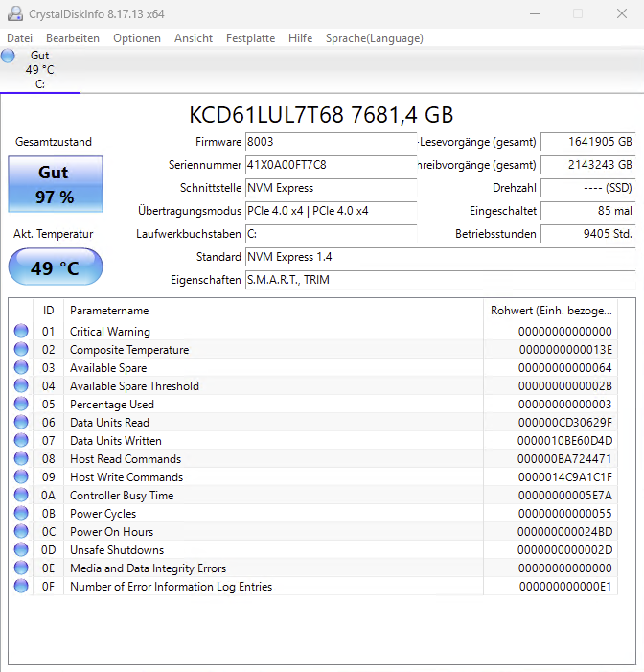Click status orb of Error Information Log Entries row
The width and height of the screenshot is (644, 672).
21,587
